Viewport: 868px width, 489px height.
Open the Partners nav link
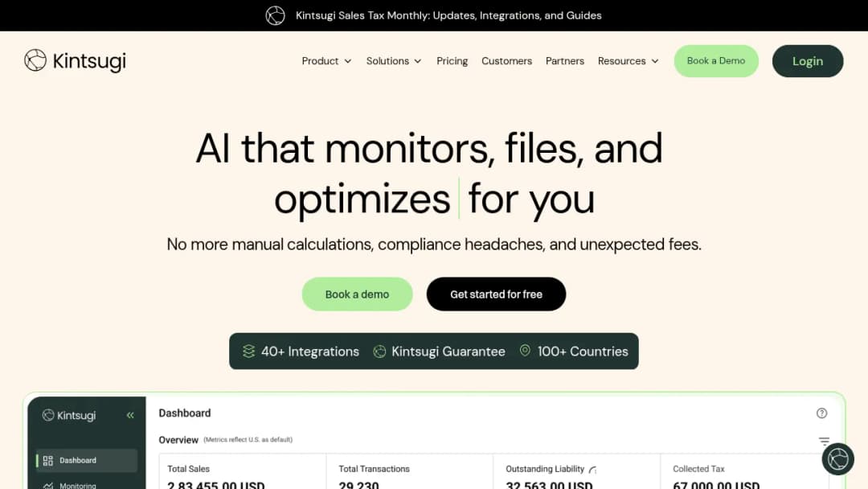(x=565, y=61)
